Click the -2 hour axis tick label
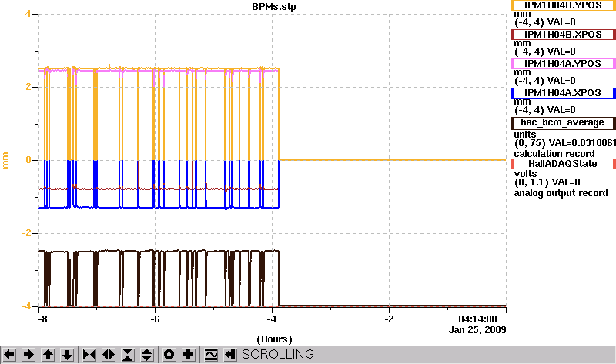This screenshot has width=616, height=364. pyautogui.click(x=389, y=319)
